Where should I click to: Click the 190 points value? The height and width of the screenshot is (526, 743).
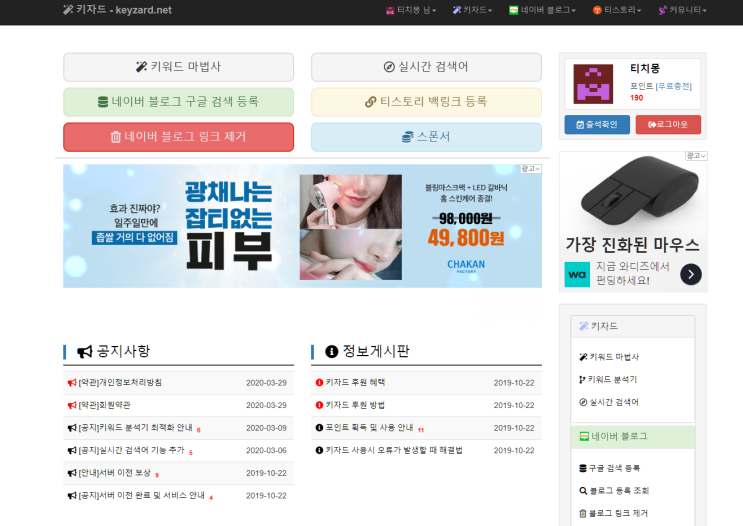click(636, 98)
